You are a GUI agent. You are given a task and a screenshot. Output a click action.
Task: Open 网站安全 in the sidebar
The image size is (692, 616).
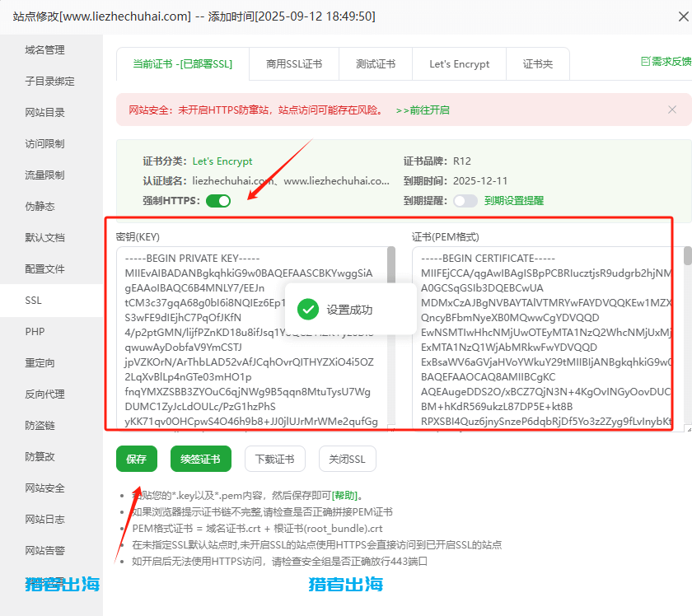(x=45, y=488)
